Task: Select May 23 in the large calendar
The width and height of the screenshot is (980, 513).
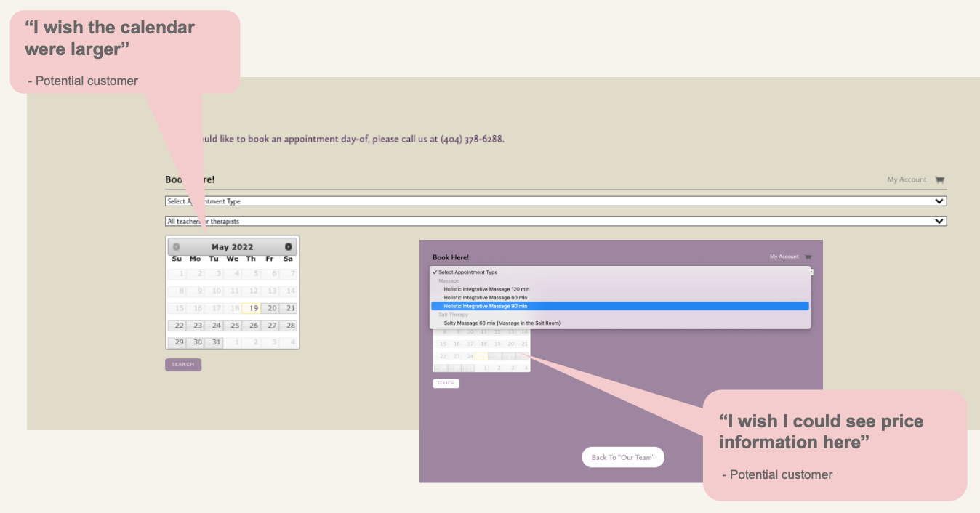Action: 196,326
